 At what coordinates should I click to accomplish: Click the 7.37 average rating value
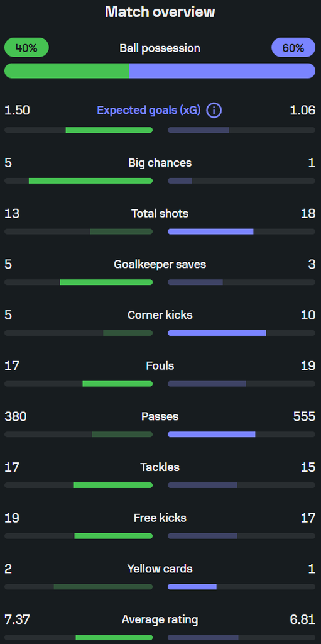pos(17,619)
